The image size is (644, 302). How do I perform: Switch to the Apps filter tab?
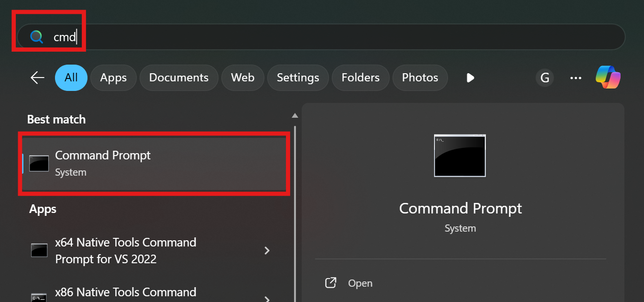click(x=113, y=78)
